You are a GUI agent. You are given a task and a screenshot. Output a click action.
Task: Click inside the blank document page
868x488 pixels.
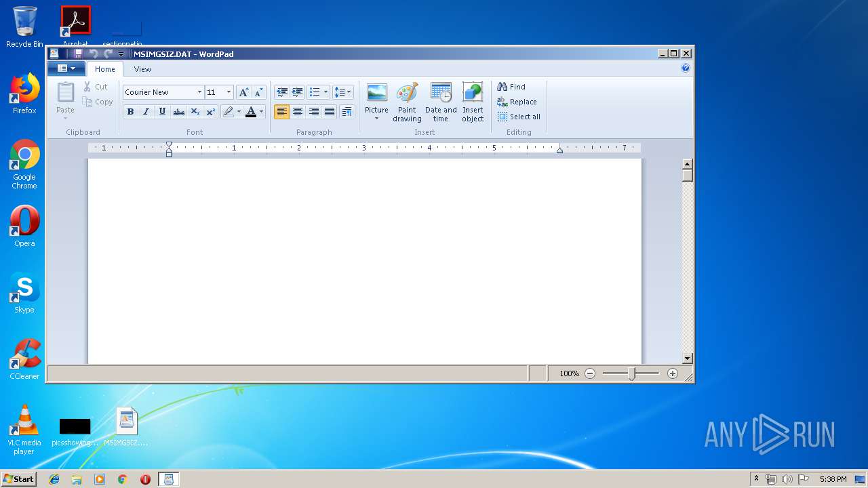coord(365,261)
